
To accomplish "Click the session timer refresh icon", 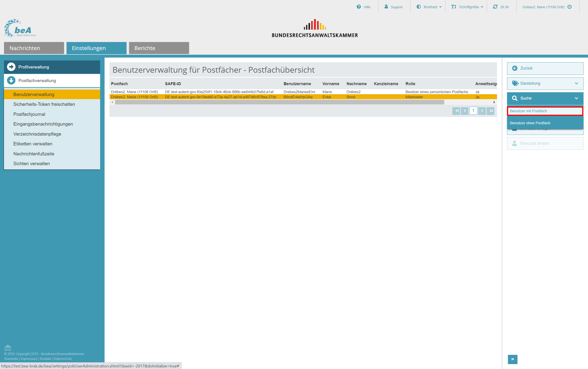I will tap(495, 7).
